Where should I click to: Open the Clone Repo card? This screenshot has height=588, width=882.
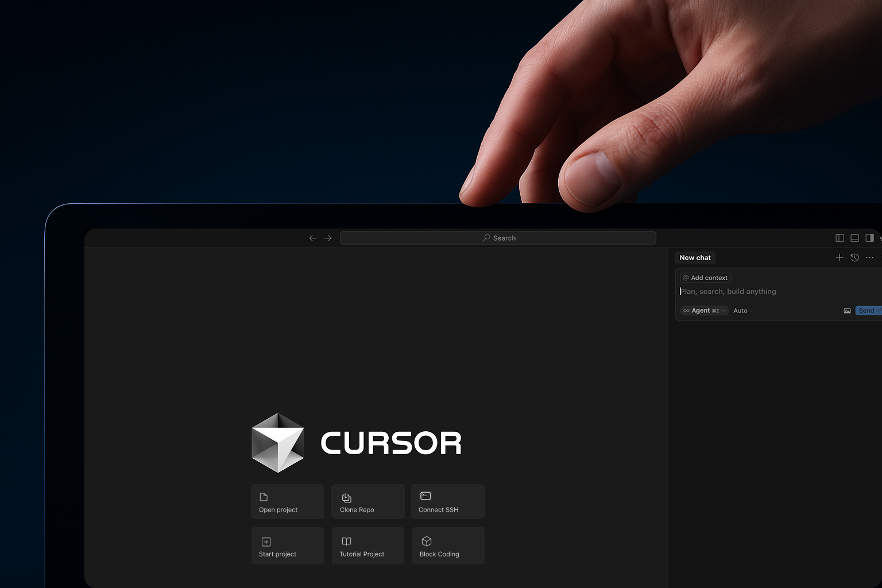368,502
